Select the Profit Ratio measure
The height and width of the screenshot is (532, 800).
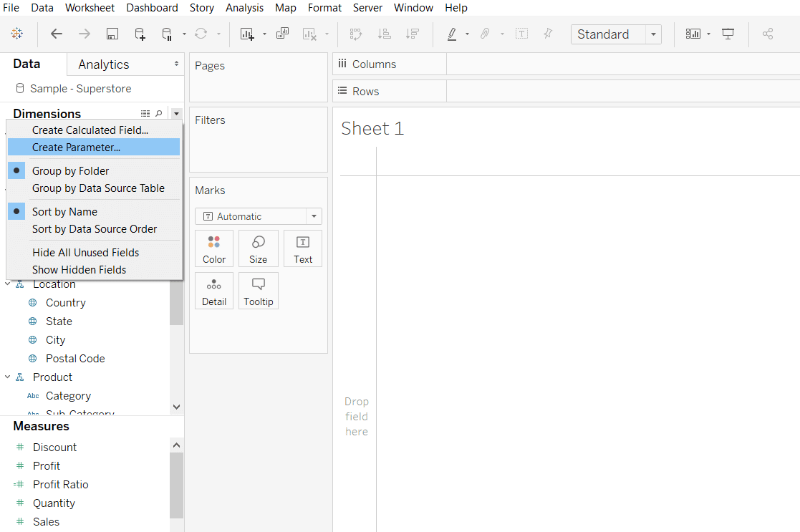click(x=61, y=485)
